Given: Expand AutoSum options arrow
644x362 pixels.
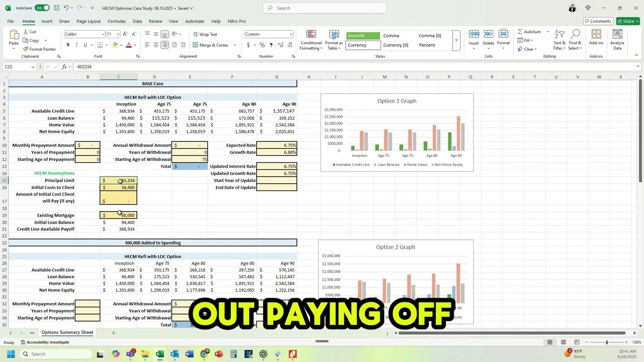Looking at the screenshot, I should (547, 32).
